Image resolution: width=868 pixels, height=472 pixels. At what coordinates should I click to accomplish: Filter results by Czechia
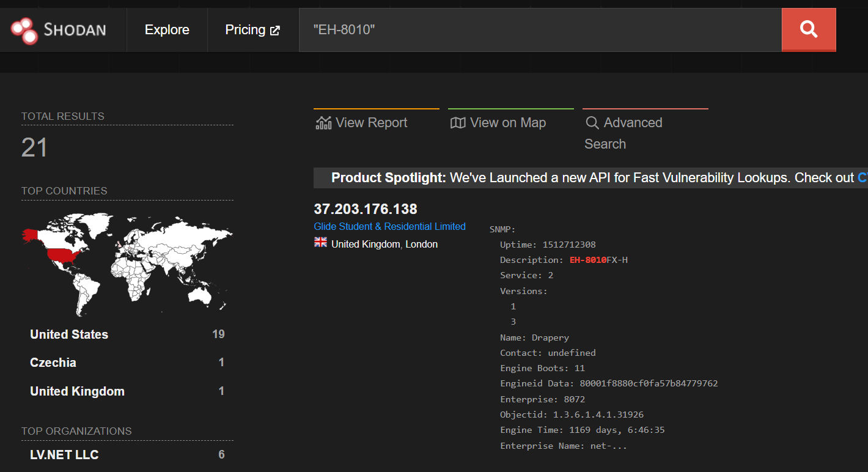pyautogui.click(x=53, y=363)
